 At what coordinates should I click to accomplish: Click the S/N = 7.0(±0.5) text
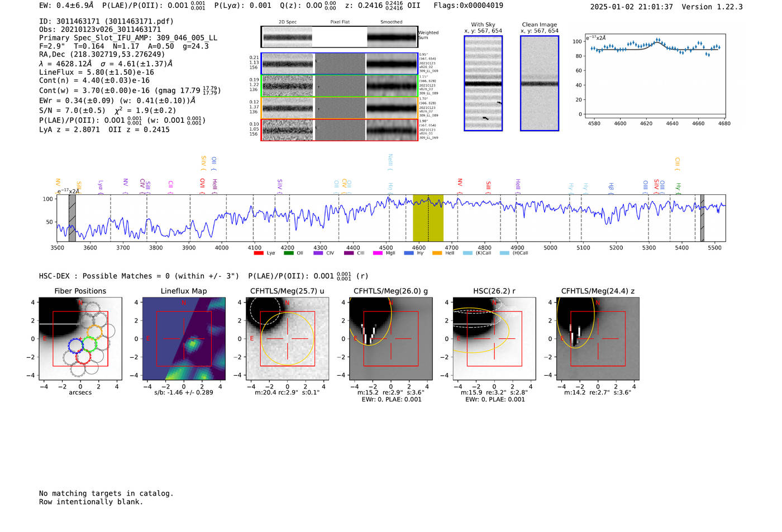[x=72, y=111]
